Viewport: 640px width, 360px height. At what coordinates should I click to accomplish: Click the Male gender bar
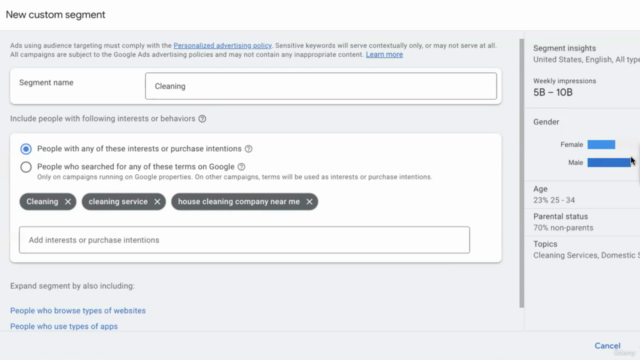point(609,162)
